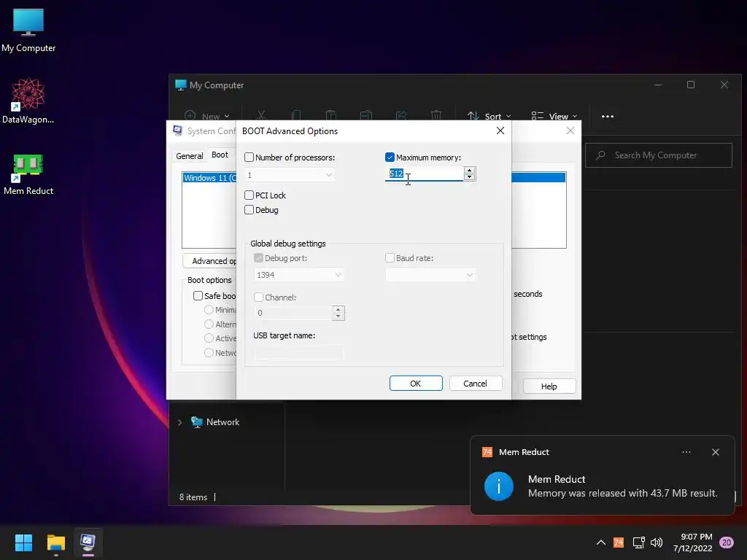
Task: Open Number of processors dropdown
Action: click(289, 175)
